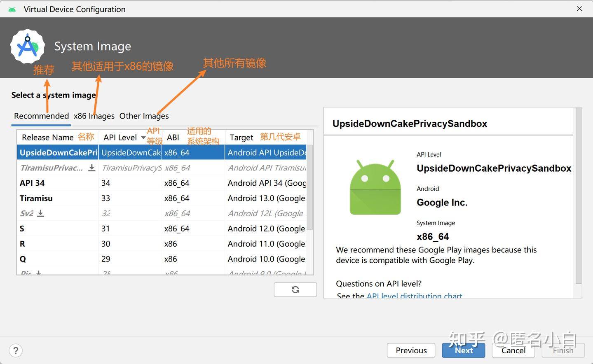Click the Android 13.0 (Google target cell
Viewport: 593px width, 364px height.
[x=266, y=198]
